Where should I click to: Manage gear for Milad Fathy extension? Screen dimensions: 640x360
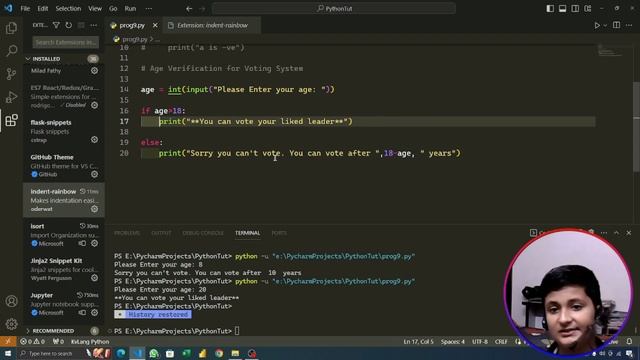point(94,71)
